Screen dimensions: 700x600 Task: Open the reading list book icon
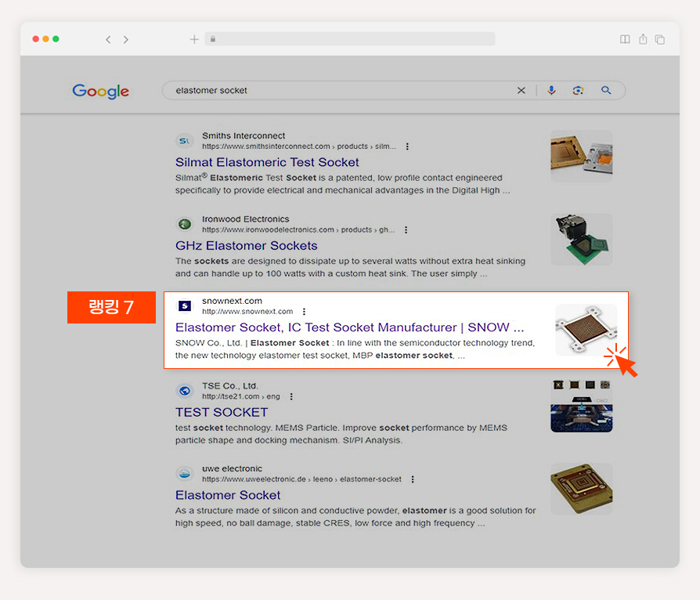point(625,39)
